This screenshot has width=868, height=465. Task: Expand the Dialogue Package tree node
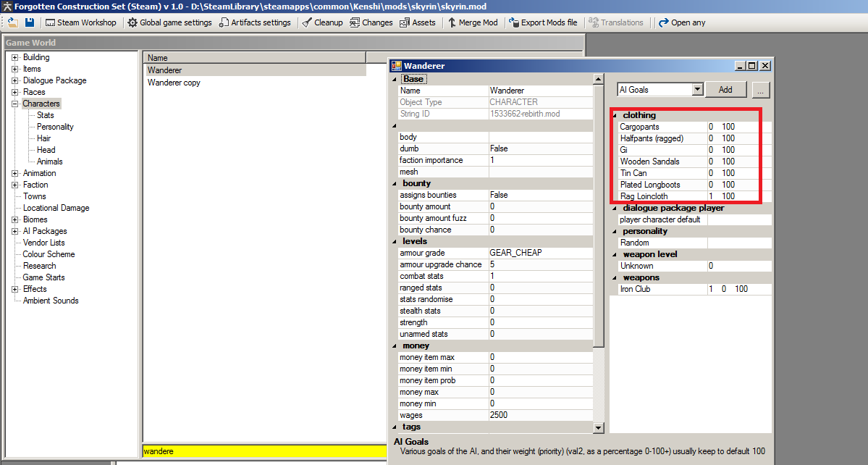[x=15, y=81]
